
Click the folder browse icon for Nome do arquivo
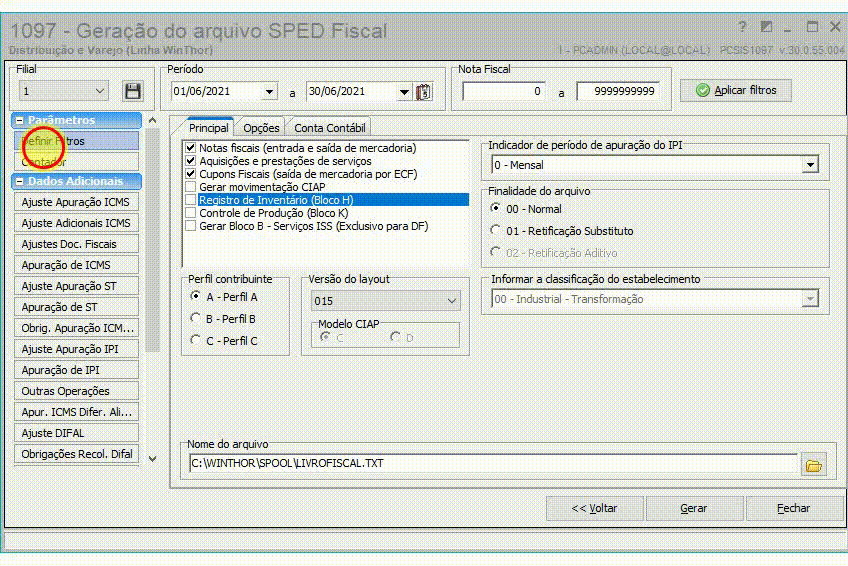814,465
